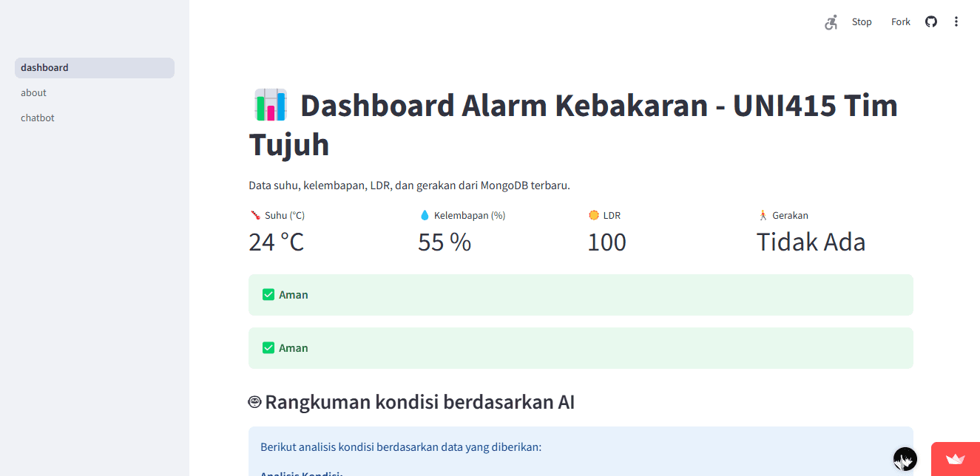Click the red Streamlit crown badge
Viewport: 980px width, 476px height.
click(x=956, y=459)
